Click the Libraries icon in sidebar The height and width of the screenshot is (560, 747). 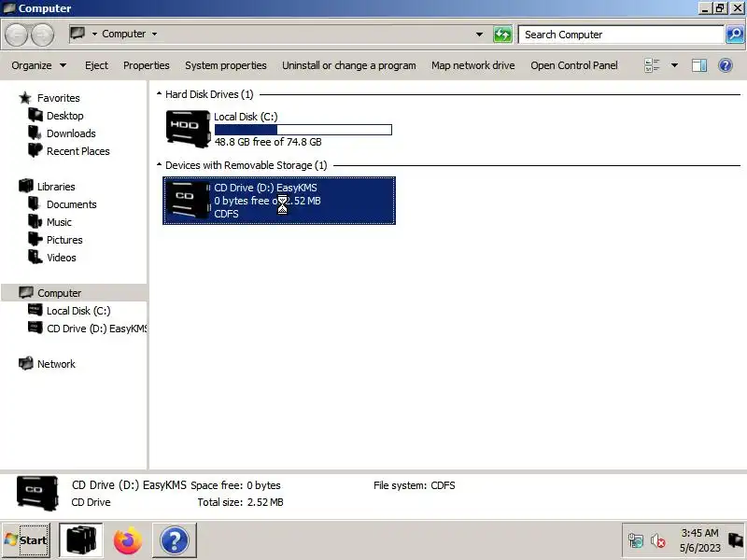(x=26, y=186)
